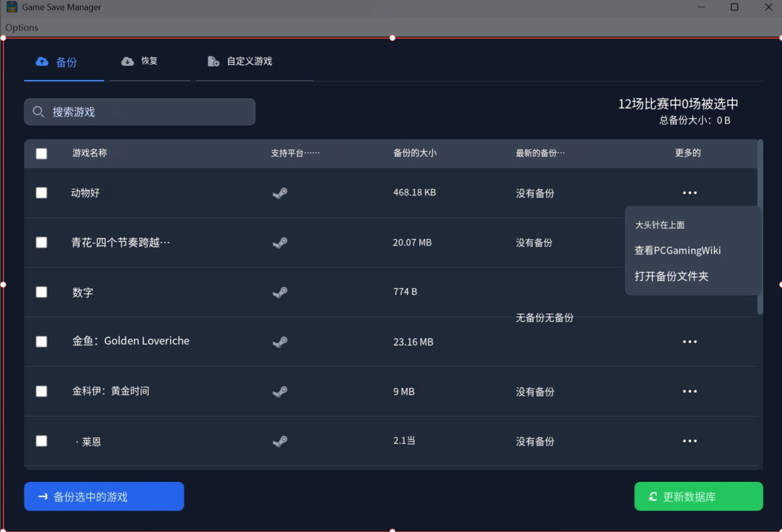The height and width of the screenshot is (532, 782).
Task: Select the 金鱼：Golden Loveriche checkbox
Action: click(x=42, y=341)
